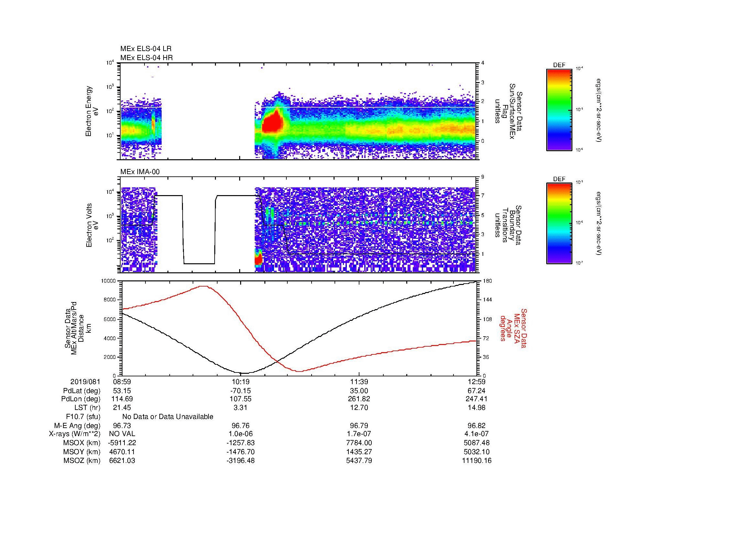Click the 'PdLat (deg)' row label
The image size is (756, 534).
[82, 391]
